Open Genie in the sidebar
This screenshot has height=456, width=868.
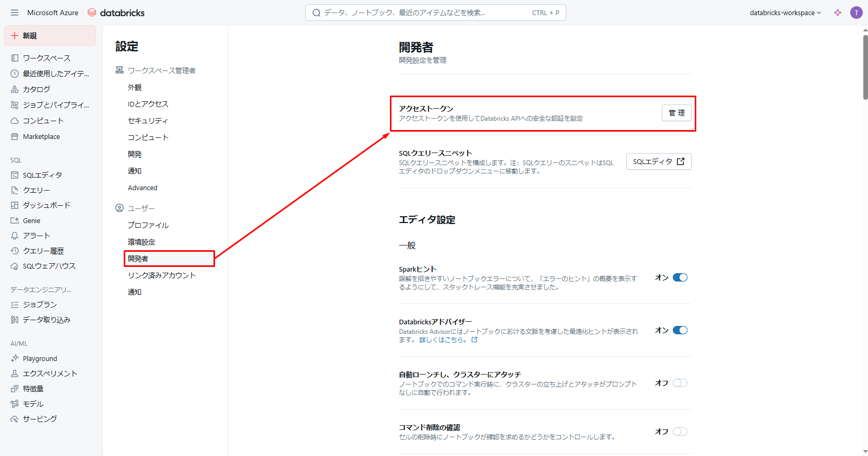click(31, 220)
